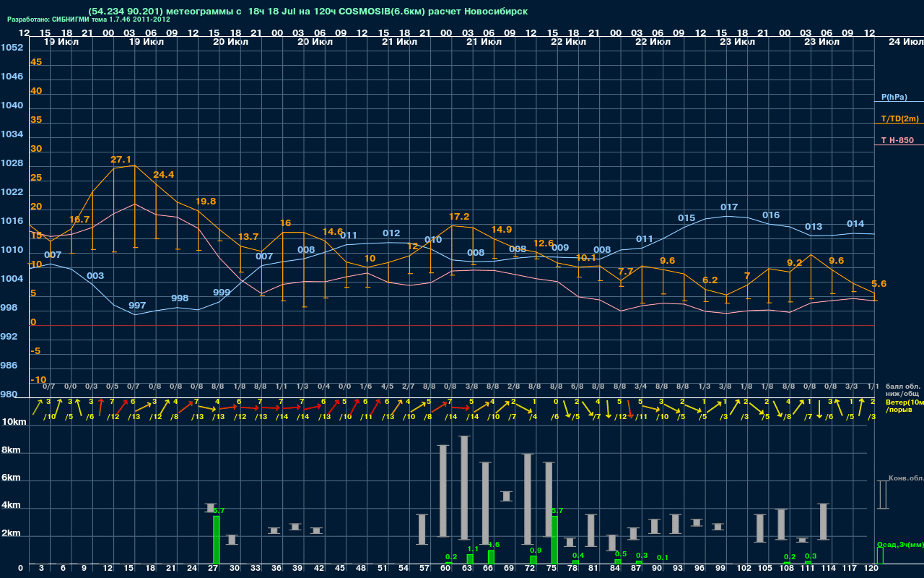
Task: Click the Осад,3ч(мм) legend label
Action: [900, 544]
